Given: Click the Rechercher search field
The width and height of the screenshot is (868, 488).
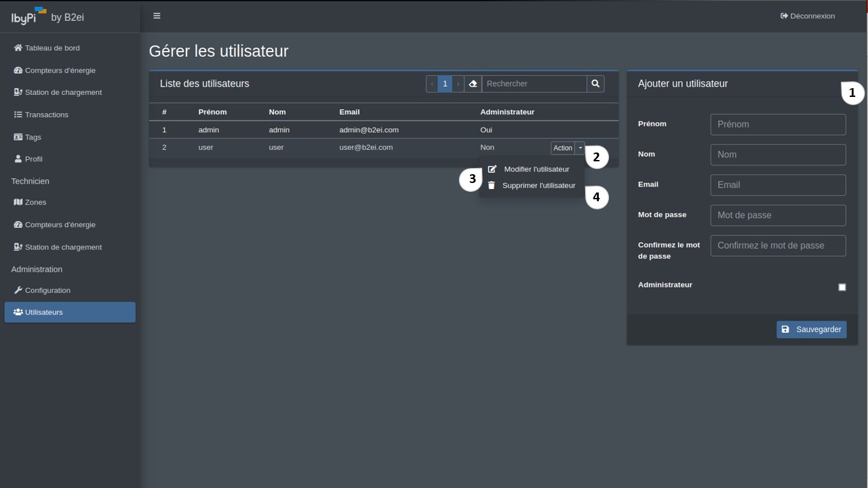Looking at the screenshot, I should coord(534,83).
